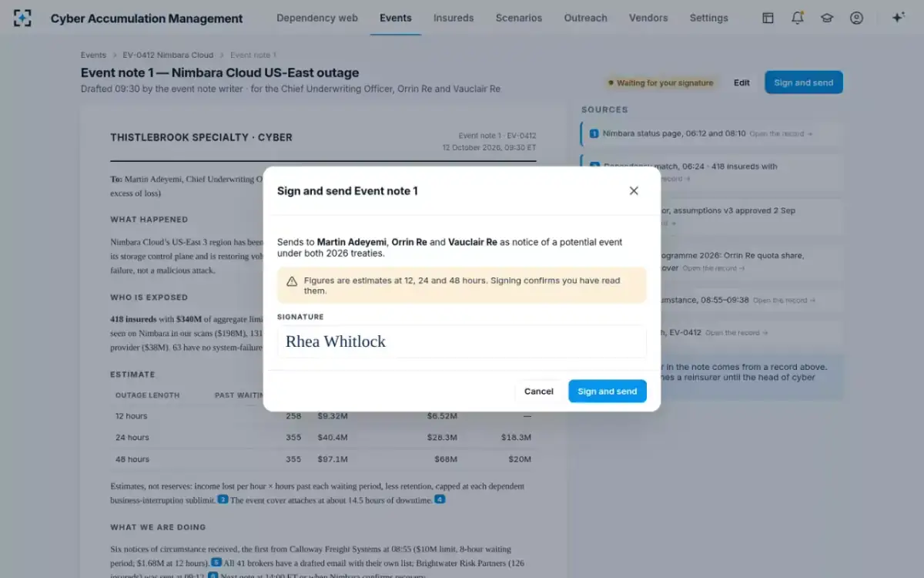Click the 'THISTLEBROOK SPECIALTY · CYBER' letterhead
The width and height of the screenshot is (924, 578).
pos(201,137)
